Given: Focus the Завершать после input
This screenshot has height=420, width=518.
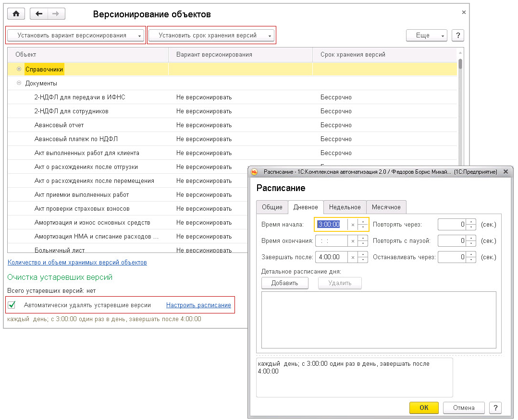Looking at the screenshot, I should coord(332,257).
